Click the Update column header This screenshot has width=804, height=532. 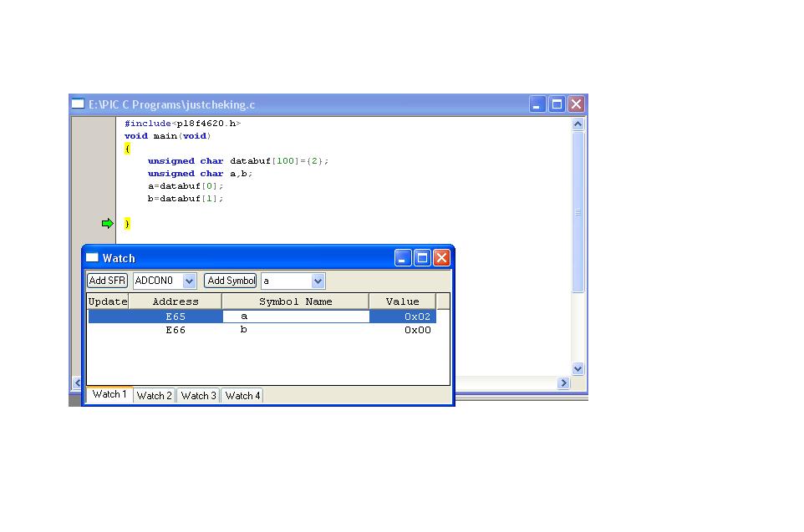[108, 301]
